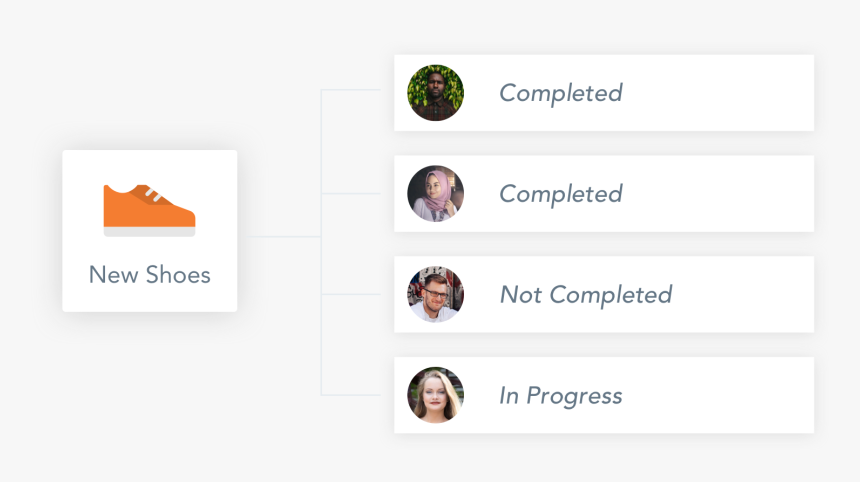Select the "Not Completed" status text
Viewport: 860px width, 482px height.
tap(585, 295)
